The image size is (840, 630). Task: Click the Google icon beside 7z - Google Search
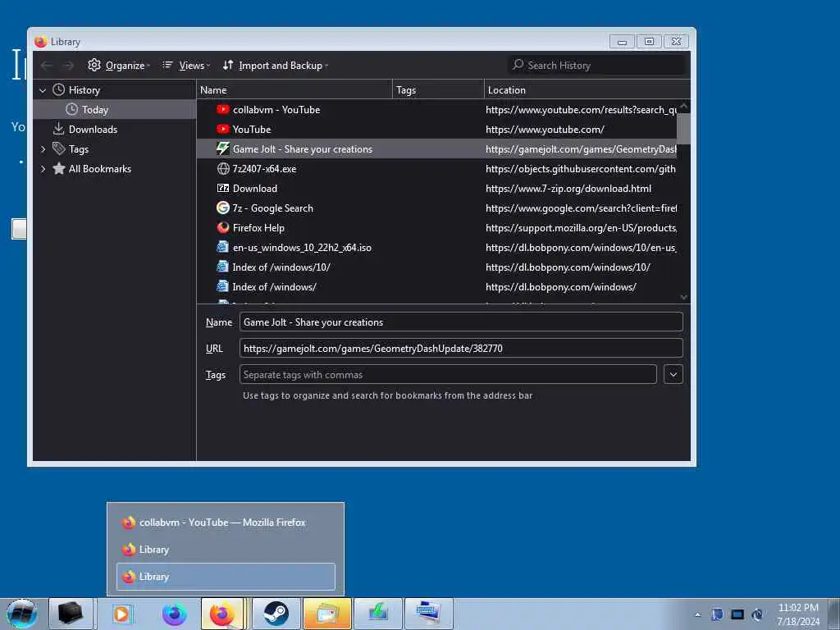click(223, 208)
